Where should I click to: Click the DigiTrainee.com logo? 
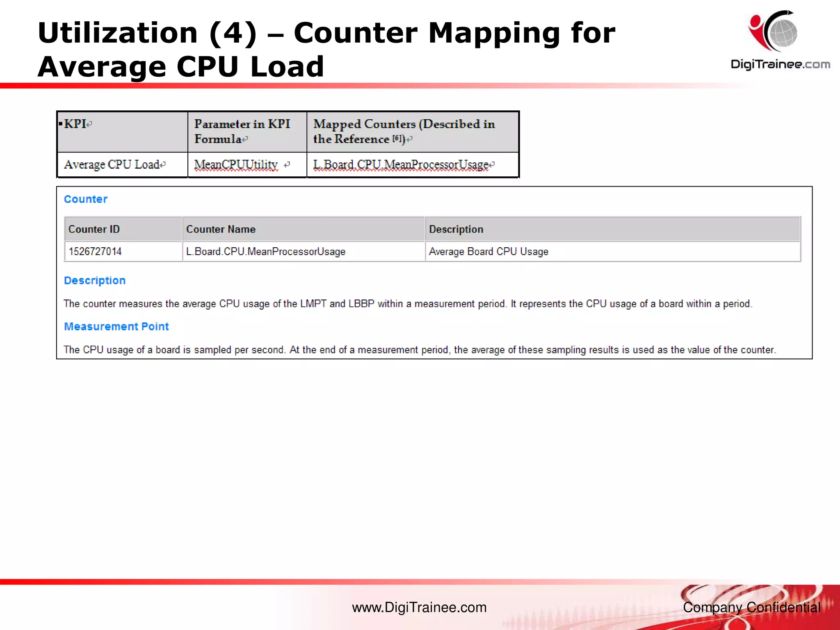(780, 40)
